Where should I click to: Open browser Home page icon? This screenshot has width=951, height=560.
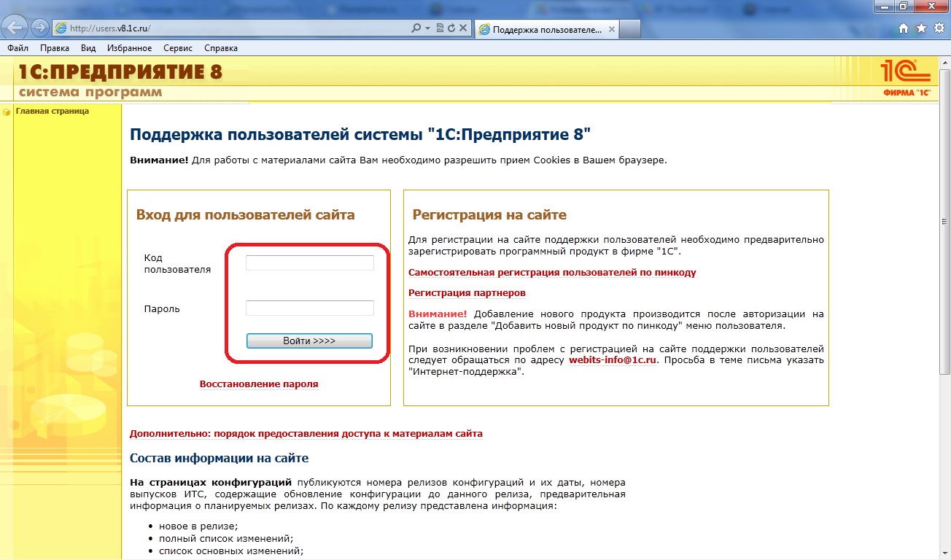click(x=904, y=28)
